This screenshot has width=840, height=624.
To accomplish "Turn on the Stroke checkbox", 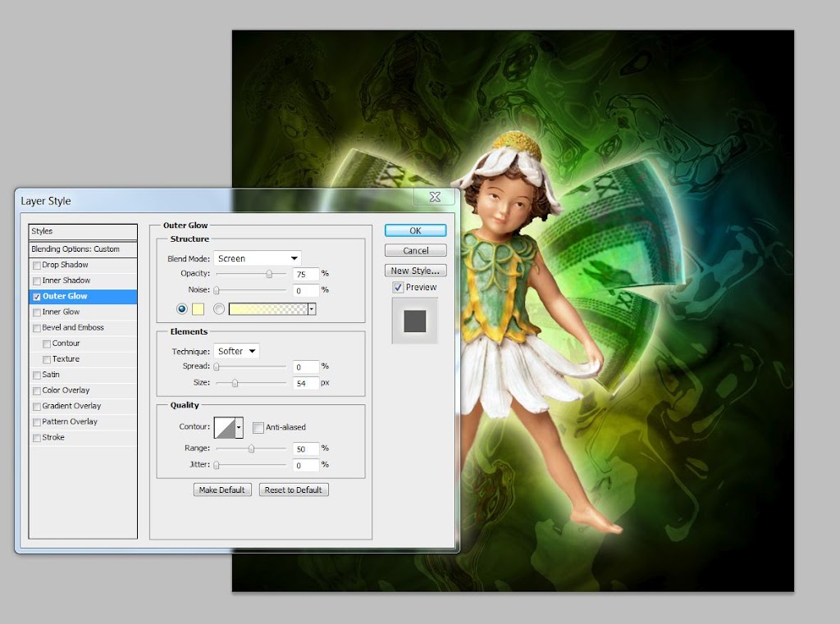I will click(x=37, y=438).
